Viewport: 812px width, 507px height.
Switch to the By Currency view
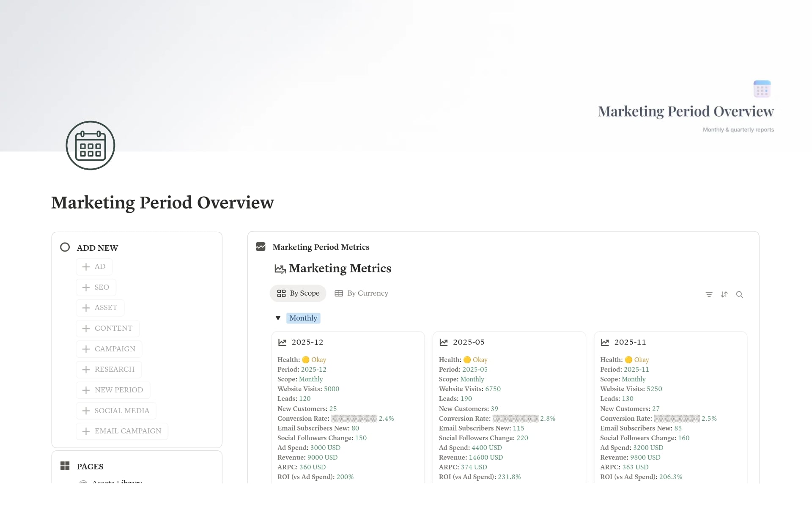(362, 293)
